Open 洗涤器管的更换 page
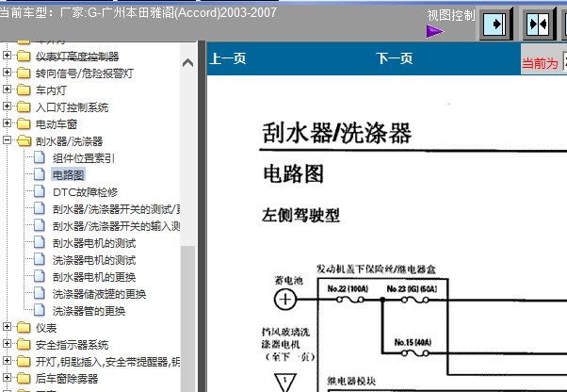567x392 pixels. (x=89, y=311)
